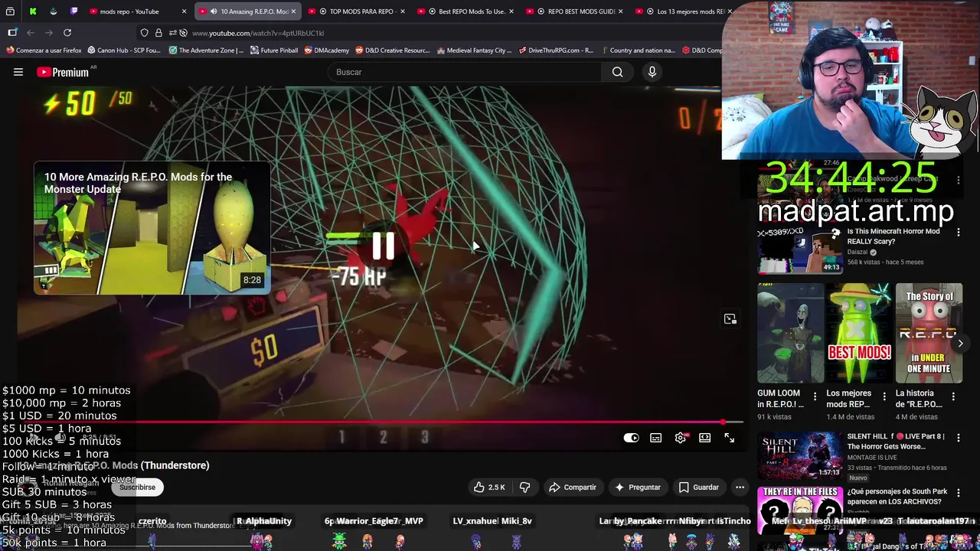The image size is (980, 551).
Task: Switch player to theater mode
Action: point(704,438)
